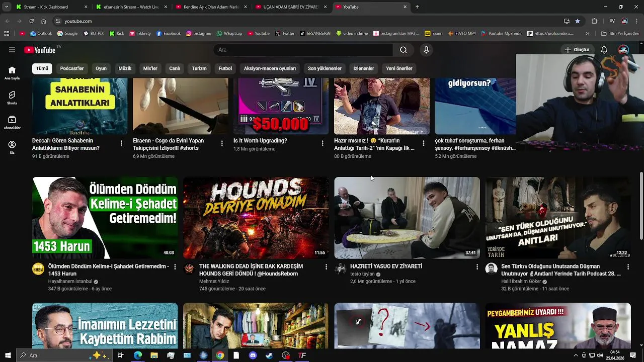Click the browser home button

44,21
